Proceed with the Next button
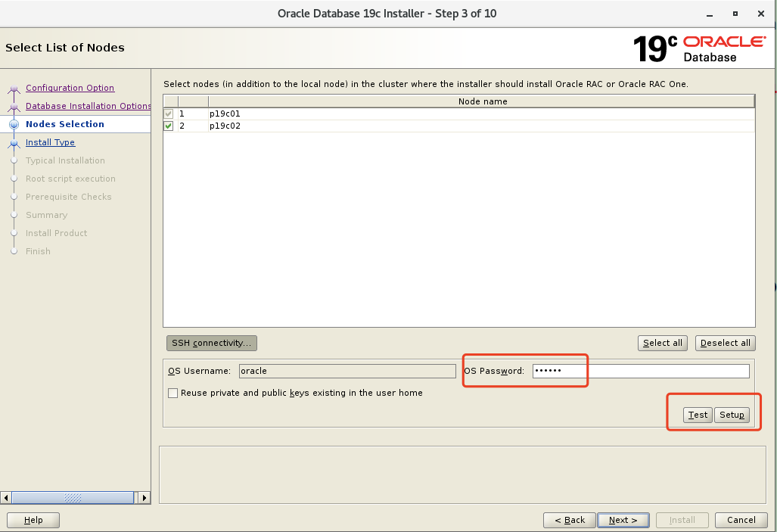Viewport: 777px width, 532px height. (623, 520)
